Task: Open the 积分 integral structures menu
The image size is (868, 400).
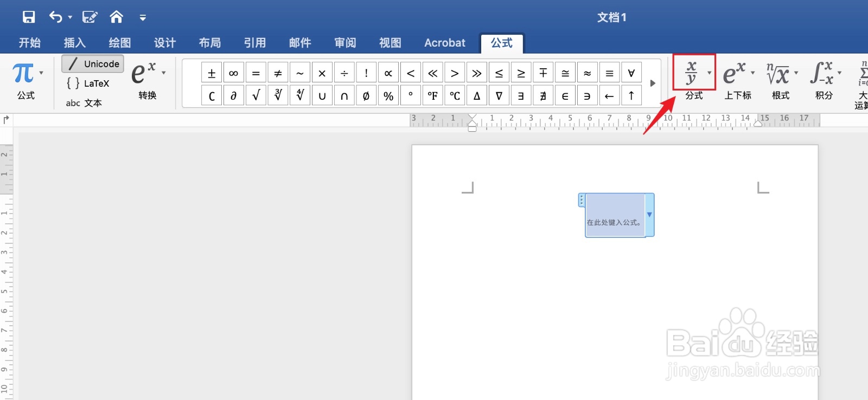Action: point(825,80)
